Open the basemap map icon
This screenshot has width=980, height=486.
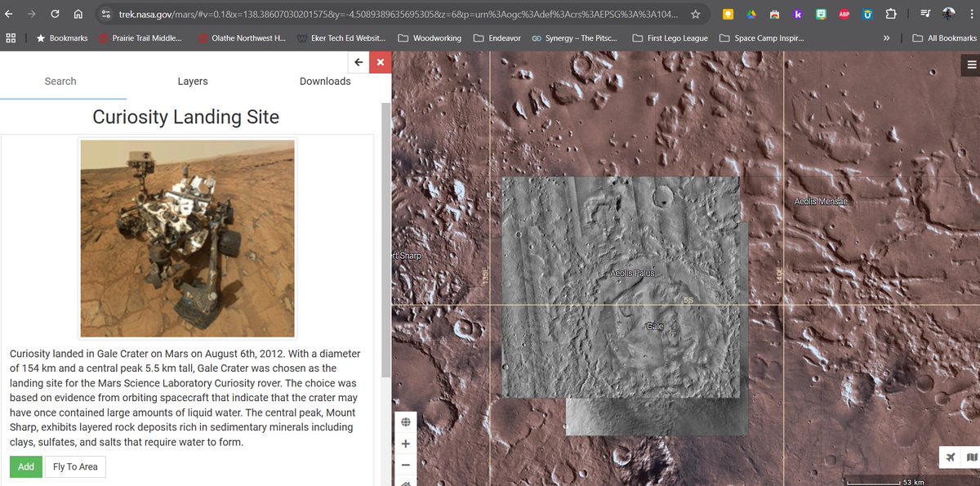pyautogui.click(x=971, y=457)
